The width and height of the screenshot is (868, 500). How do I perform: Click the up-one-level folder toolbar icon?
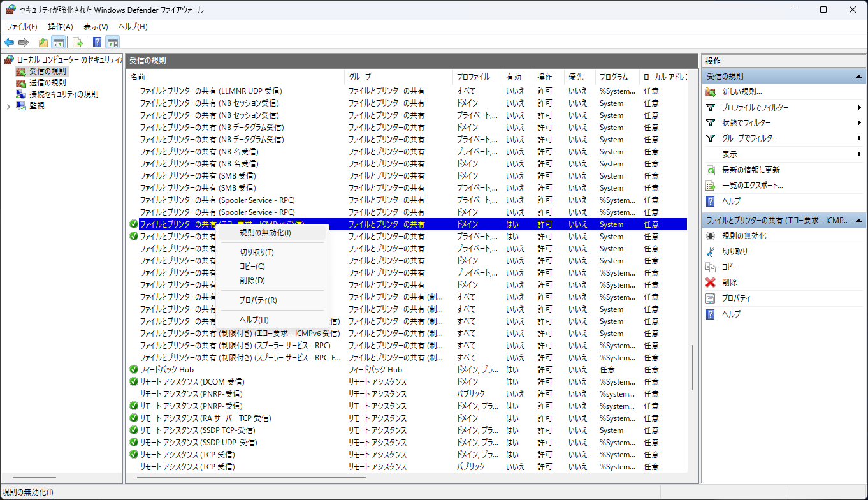click(43, 43)
